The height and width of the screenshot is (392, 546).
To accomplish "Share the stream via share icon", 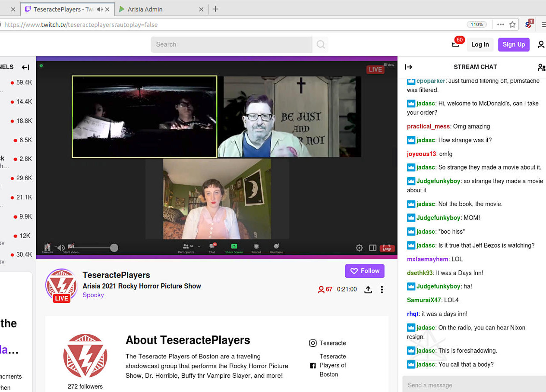I will [x=368, y=290].
